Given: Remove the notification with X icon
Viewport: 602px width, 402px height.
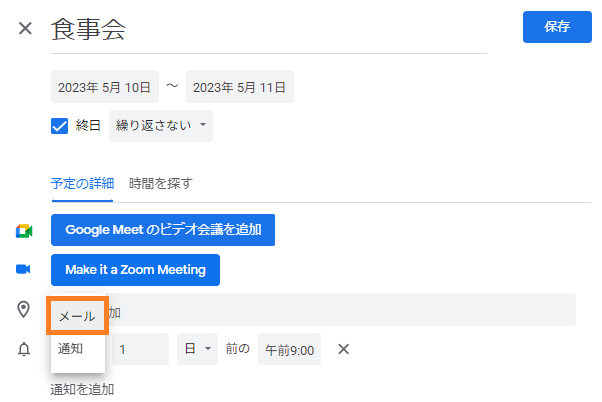Looking at the screenshot, I should pos(344,349).
